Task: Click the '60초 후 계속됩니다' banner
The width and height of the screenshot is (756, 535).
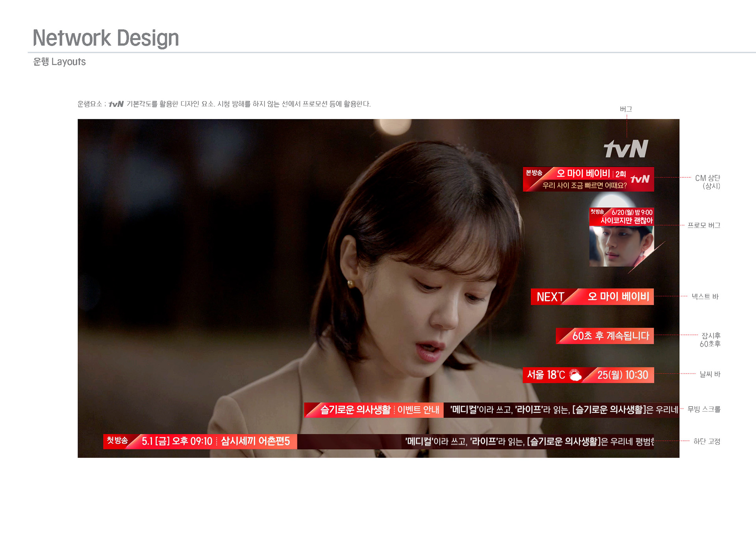Action: (610, 336)
